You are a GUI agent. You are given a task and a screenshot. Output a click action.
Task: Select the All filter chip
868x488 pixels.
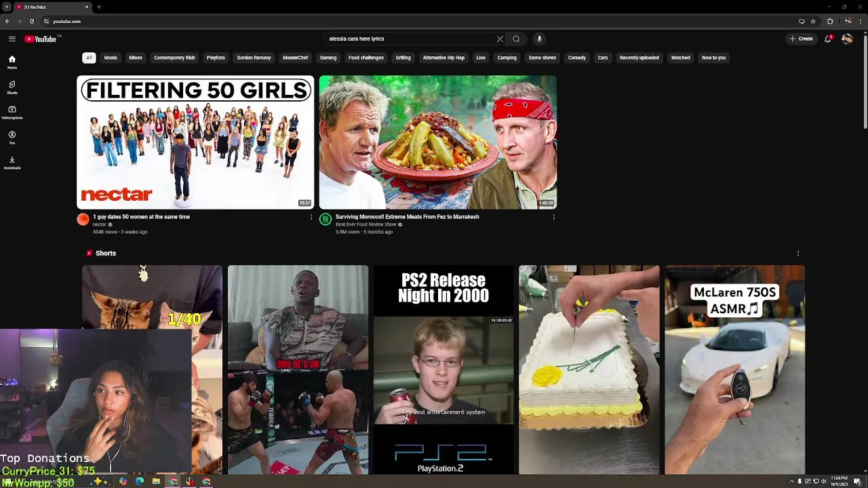pos(89,58)
